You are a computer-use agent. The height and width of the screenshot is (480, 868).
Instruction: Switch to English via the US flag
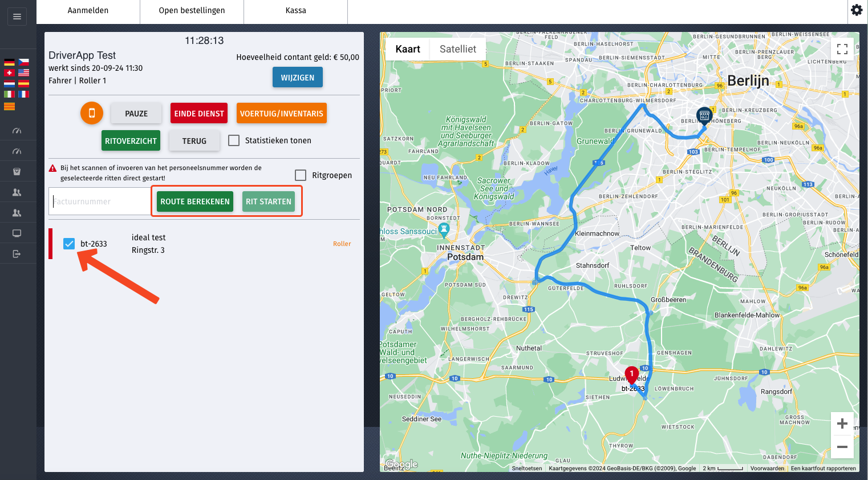[23, 73]
